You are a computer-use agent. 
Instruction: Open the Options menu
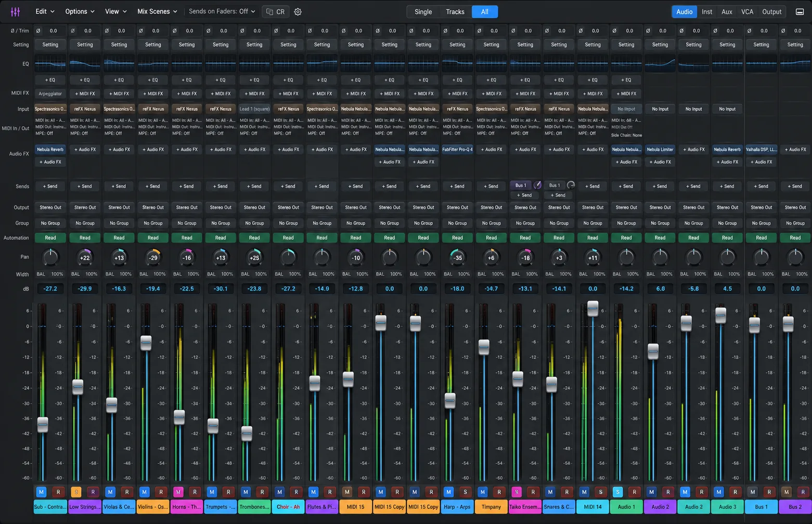click(80, 11)
